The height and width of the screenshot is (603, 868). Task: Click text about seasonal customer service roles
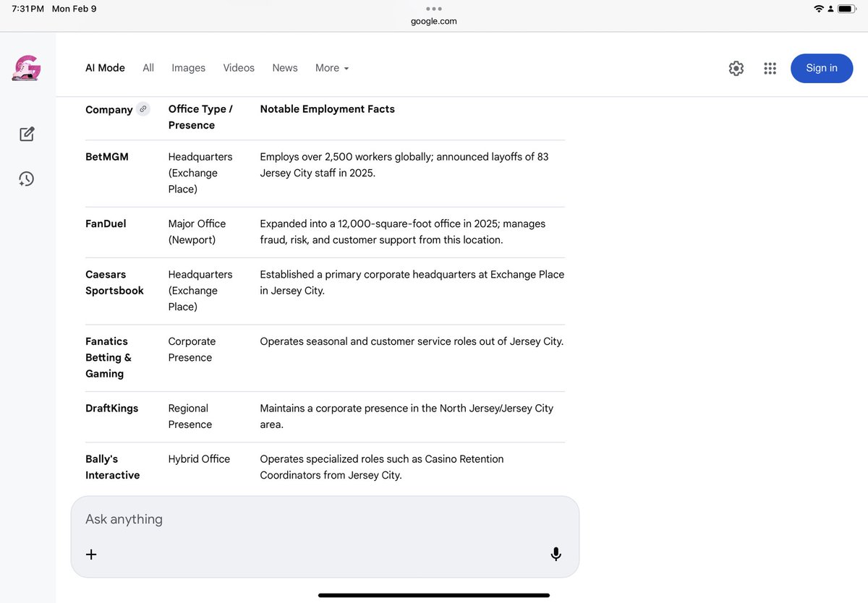412,341
